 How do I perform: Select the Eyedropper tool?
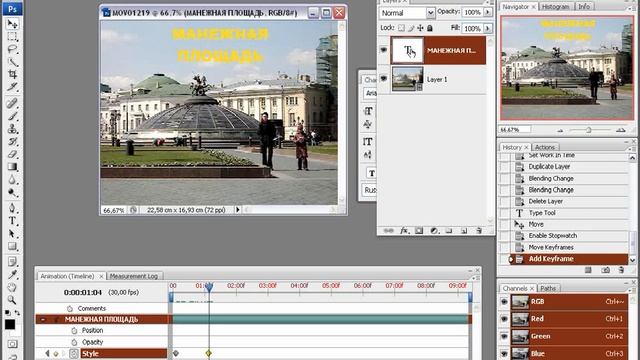pos(12,274)
